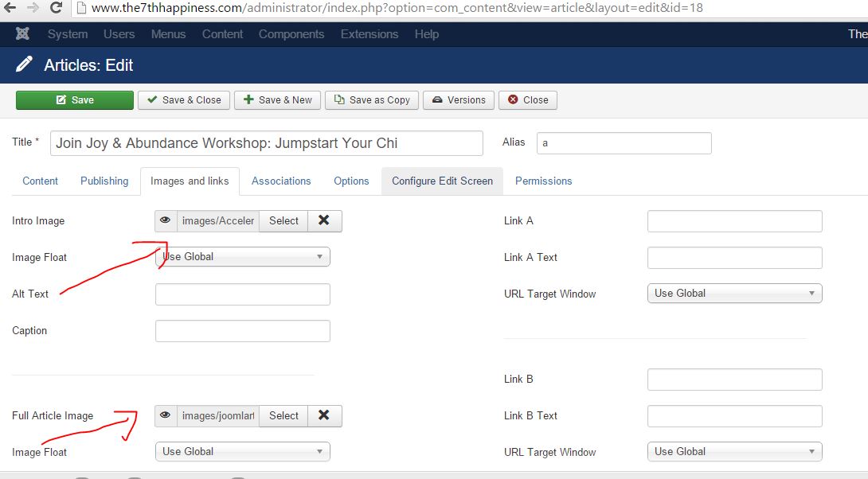Clear the Intro Image with X button

pos(324,220)
